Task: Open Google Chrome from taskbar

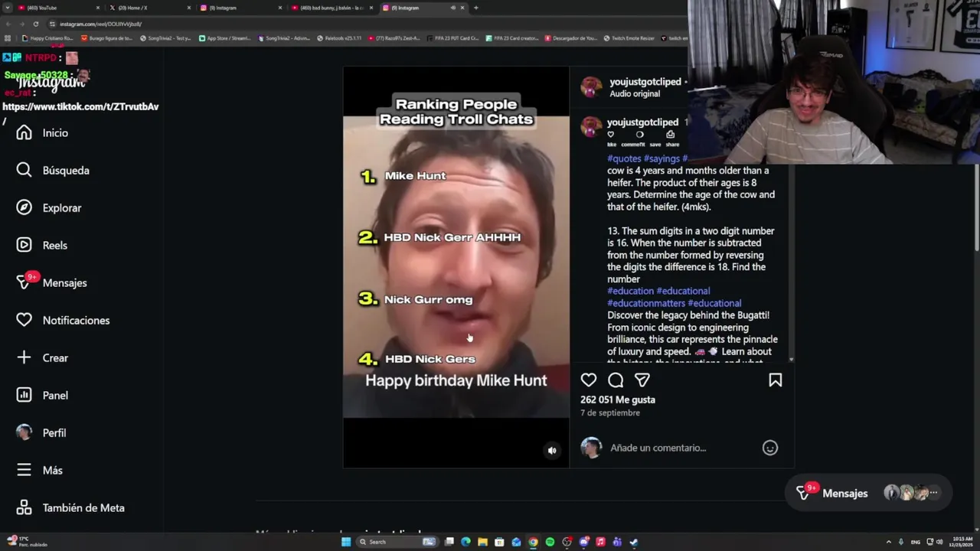Action: tap(533, 542)
